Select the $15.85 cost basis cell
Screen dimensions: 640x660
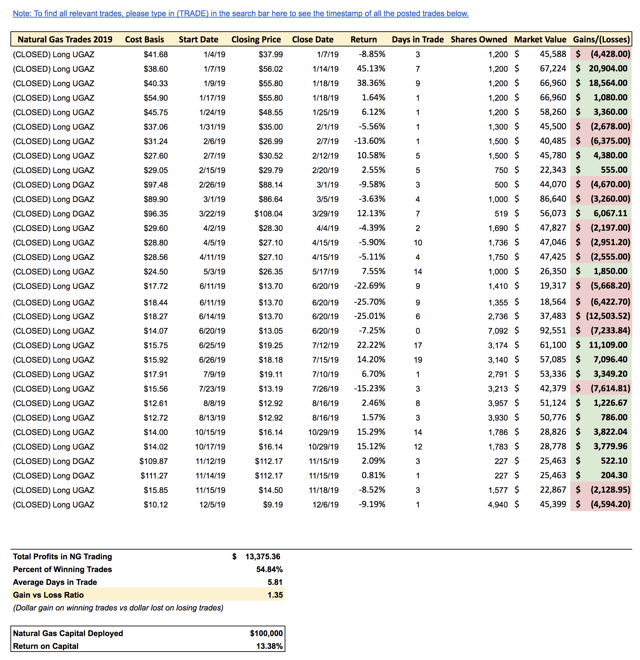point(155,490)
